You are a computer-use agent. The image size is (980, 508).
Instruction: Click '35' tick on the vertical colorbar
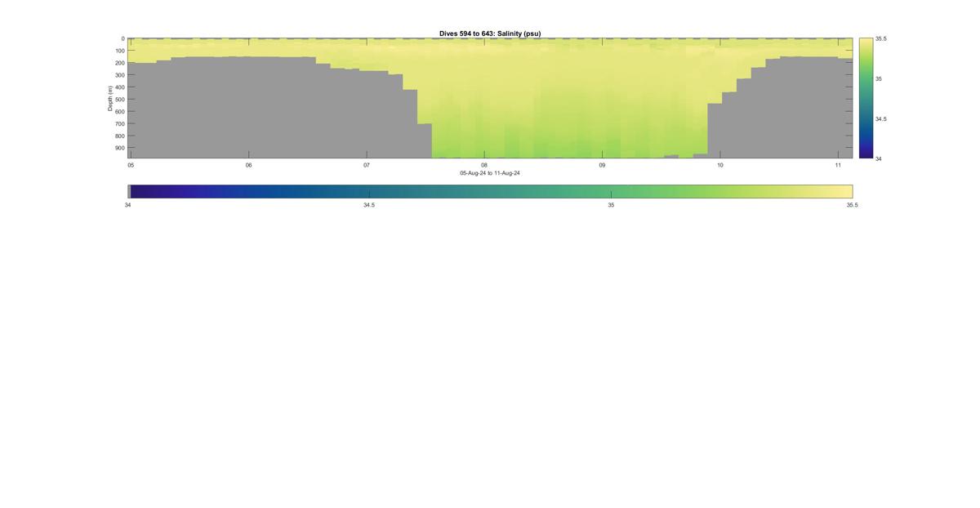click(x=879, y=78)
